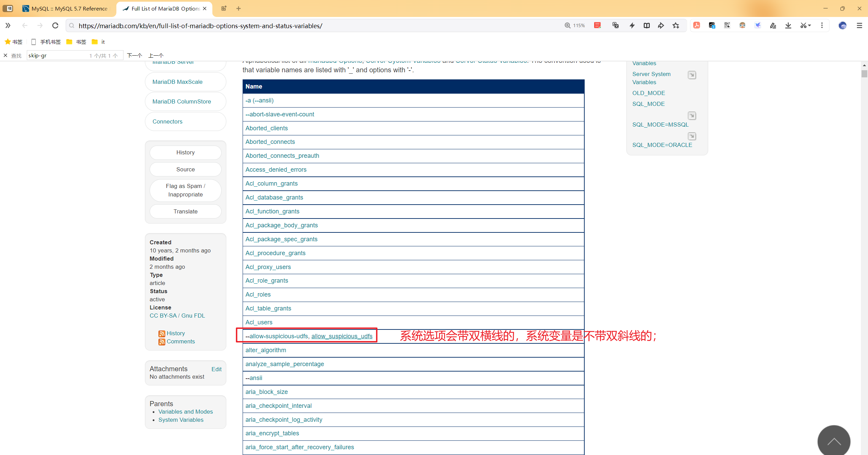
Task: Close the find bar with X
Action: click(5, 55)
